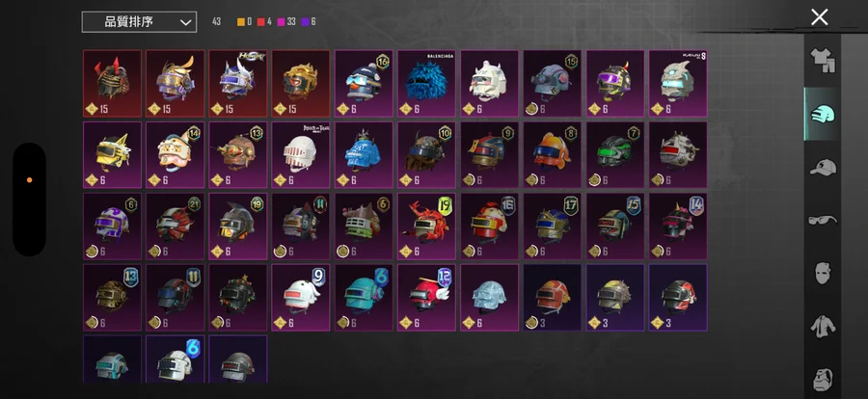Image resolution: width=868 pixels, height=399 pixels.
Task: Filter by the purple rarity count 6
Action: [x=309, y=21]
